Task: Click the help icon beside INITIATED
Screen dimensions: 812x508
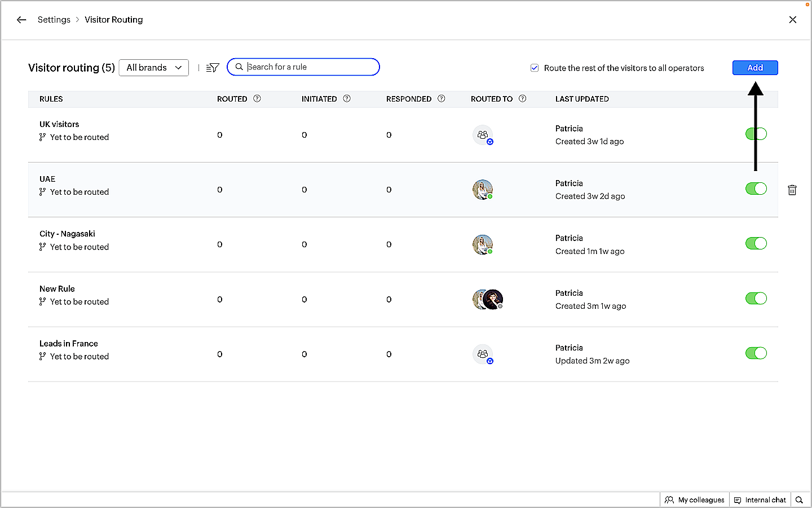Action: point(347,99)
